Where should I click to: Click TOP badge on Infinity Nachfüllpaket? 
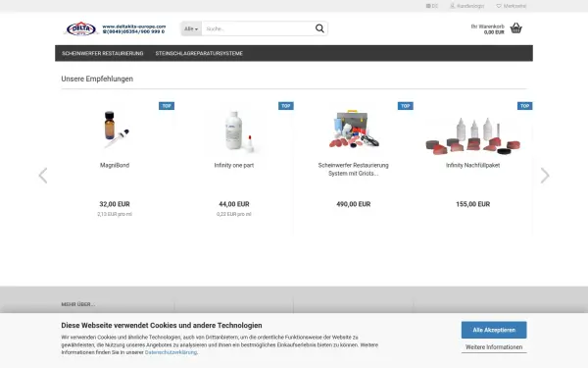(x=524, y=106)
